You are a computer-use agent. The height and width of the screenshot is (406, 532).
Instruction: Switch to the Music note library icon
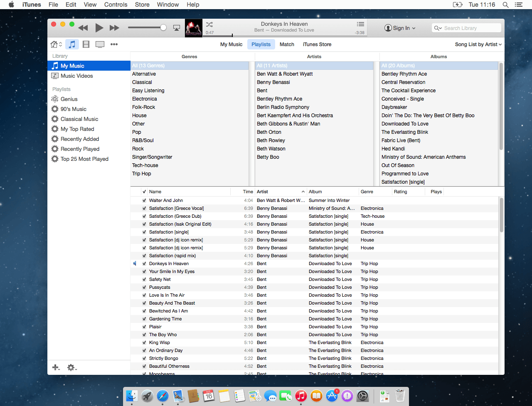coord(72,44)
